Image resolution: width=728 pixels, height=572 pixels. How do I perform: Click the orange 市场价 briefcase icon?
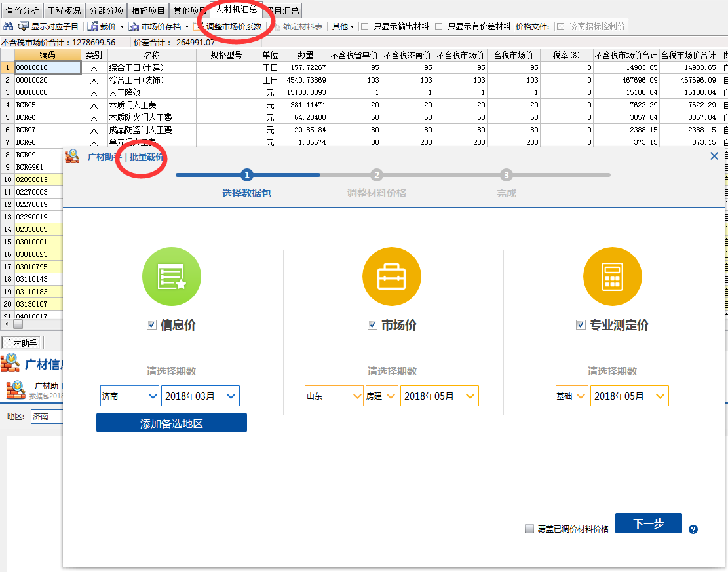(x=391, y=276)
